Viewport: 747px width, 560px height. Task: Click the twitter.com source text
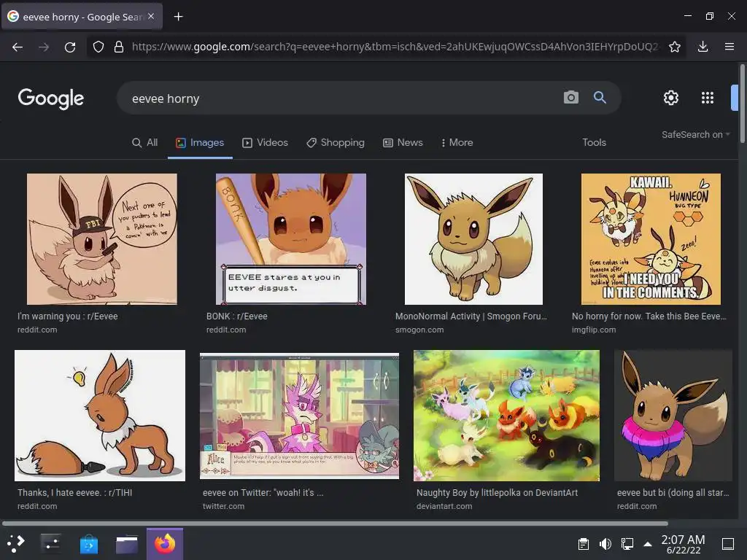(223, 506)
